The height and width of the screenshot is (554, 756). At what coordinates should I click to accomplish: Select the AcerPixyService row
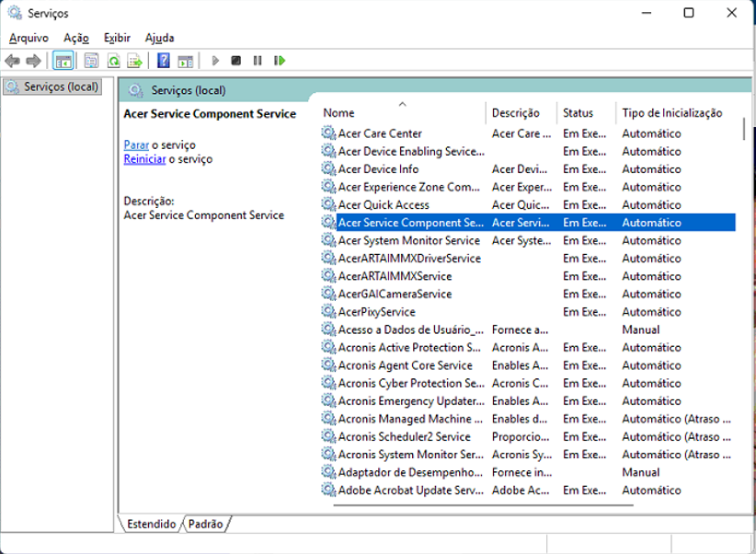(529, 312)
